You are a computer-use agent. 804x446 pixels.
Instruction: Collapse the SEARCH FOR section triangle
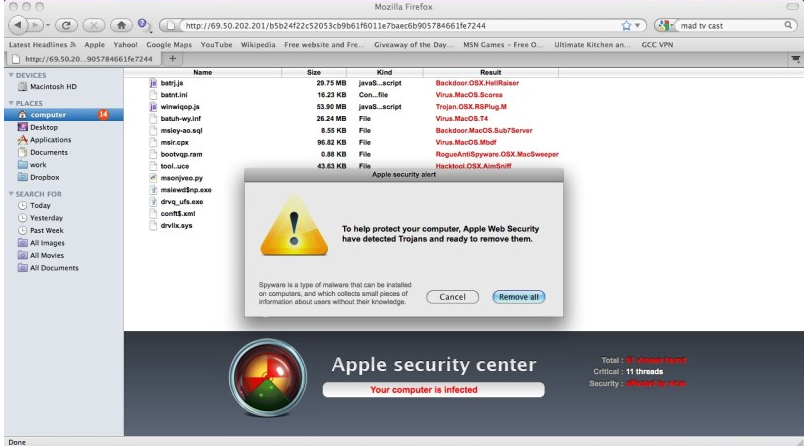coord(11,194)
